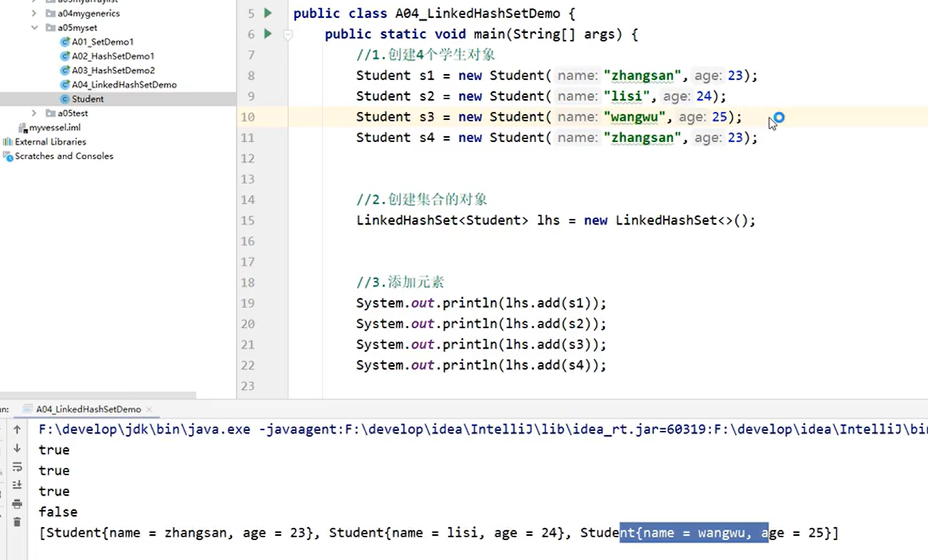Image resolution: width=928 pixels, height=560 pixels.
Task: Select the Student class in the project tree
Action: point(88,99)
